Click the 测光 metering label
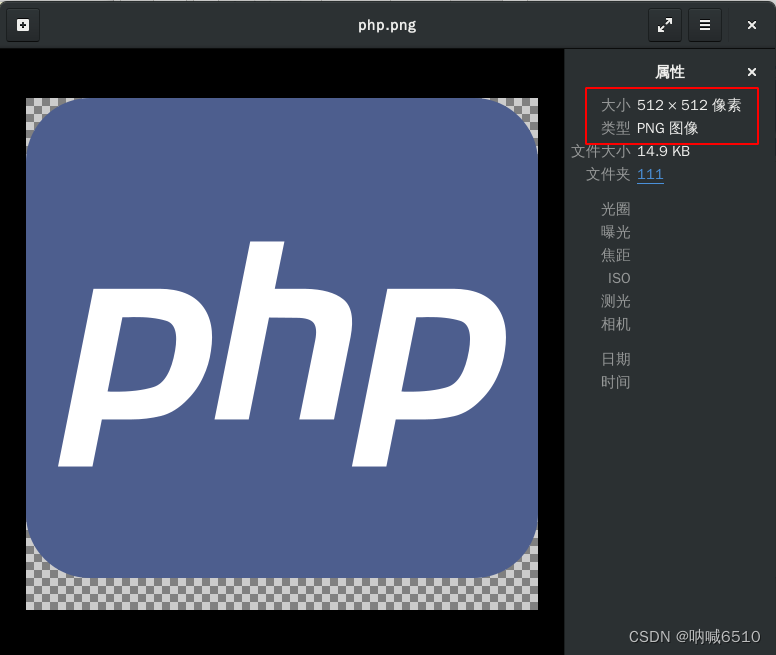Image resolution: width=776 pixels, height=655 pixels. [616, 301]
